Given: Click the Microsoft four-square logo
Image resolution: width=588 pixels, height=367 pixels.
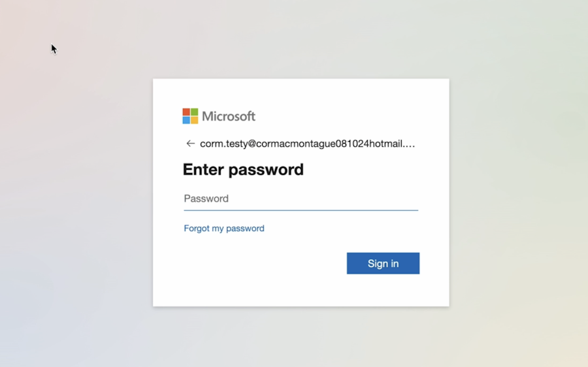Looking at the screenshot, I should point(190,116).
